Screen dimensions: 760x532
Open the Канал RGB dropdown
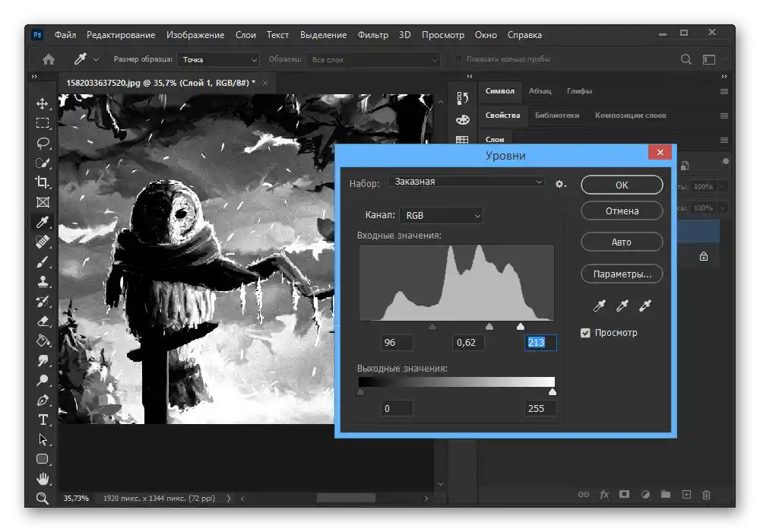coord(441,215)
